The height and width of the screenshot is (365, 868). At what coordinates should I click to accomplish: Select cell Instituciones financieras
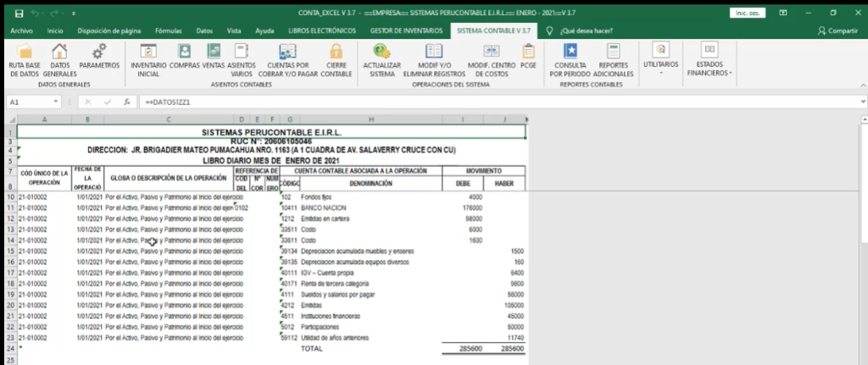pyautogui.click(x=371, y=316)
